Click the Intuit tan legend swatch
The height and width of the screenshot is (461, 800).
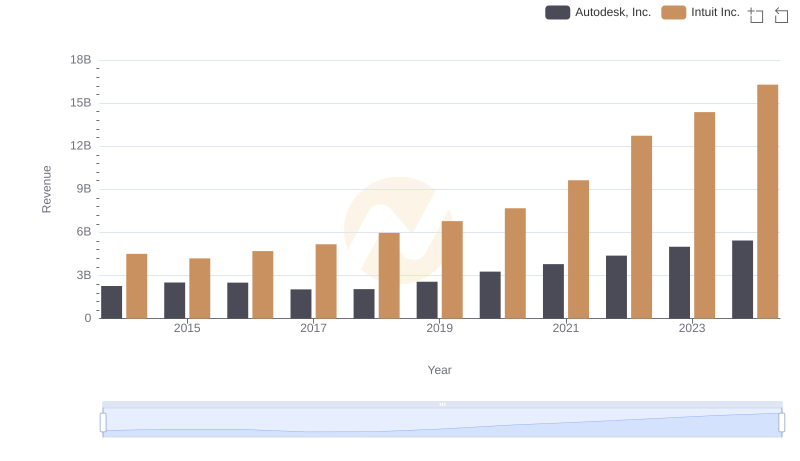click(x=673, y=12)
